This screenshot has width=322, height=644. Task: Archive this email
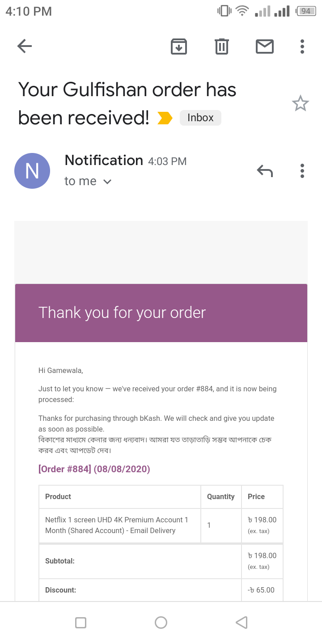[x=179, y=46]
